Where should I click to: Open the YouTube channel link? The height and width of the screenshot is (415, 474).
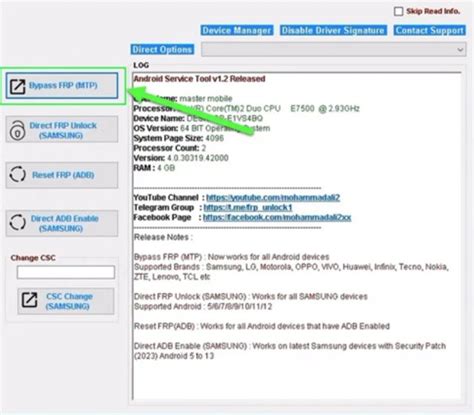(x=273, y=197)
